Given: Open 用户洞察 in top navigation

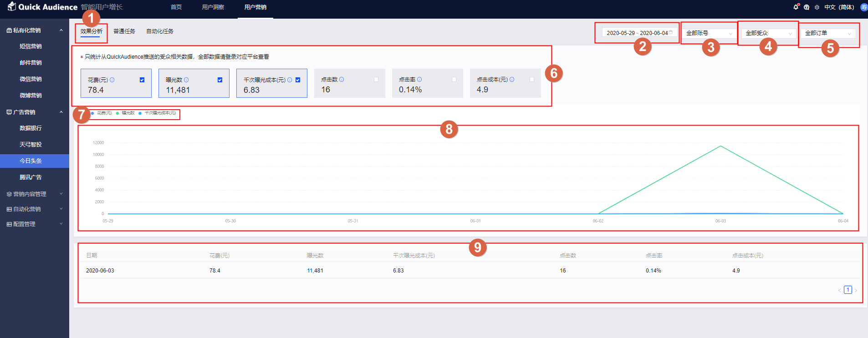Looking at the screenshot, I should (x=213, y=7).
